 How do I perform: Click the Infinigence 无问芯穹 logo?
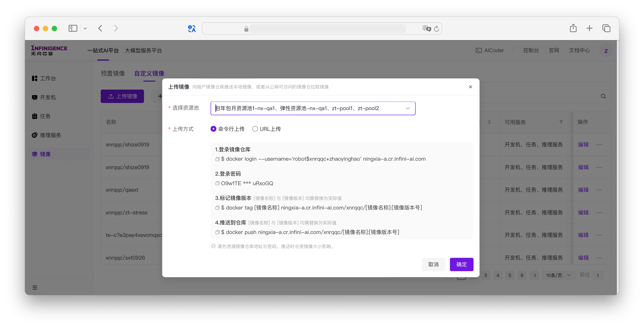click(49, 50)
